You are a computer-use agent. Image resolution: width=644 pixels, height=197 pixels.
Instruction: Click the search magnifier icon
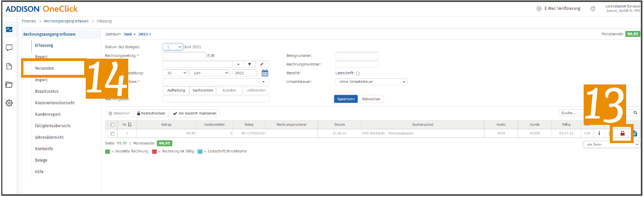click(x=635, y=113)
